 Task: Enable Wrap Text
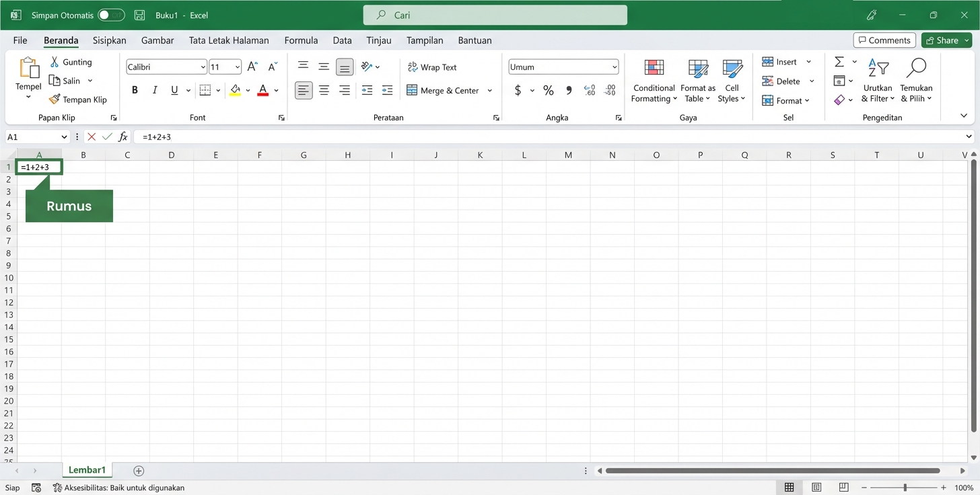pyautogui.click(x=432, y=67)
